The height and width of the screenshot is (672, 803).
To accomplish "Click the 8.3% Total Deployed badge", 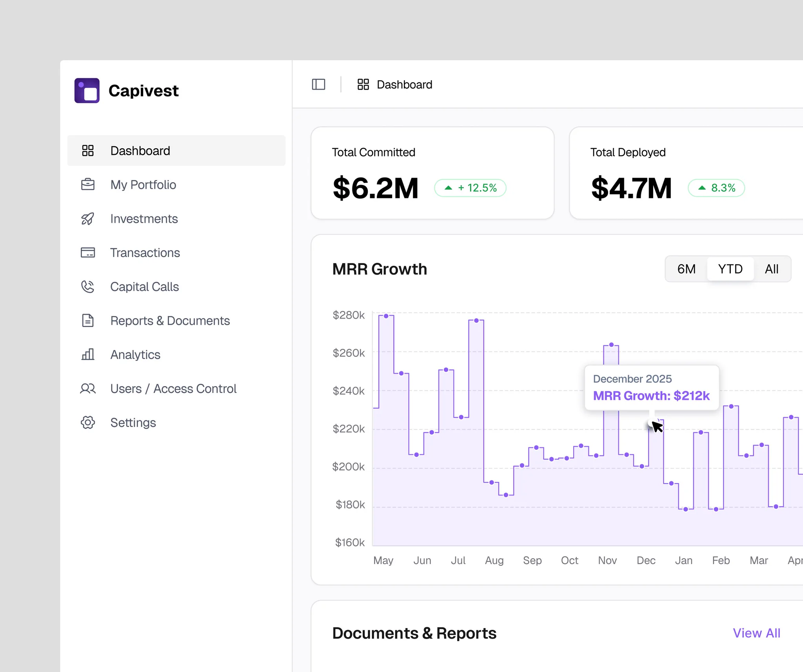I will click(716, 188).
